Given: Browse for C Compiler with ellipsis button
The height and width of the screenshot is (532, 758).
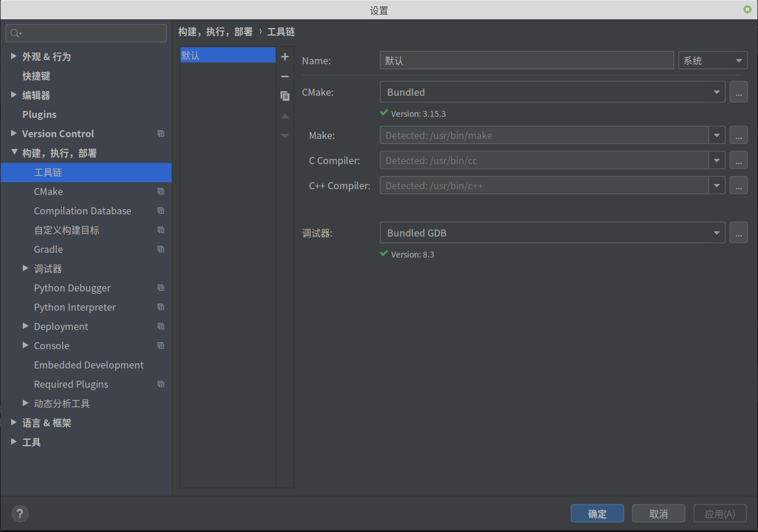Looking at the screenshot, I should (738, 161).
